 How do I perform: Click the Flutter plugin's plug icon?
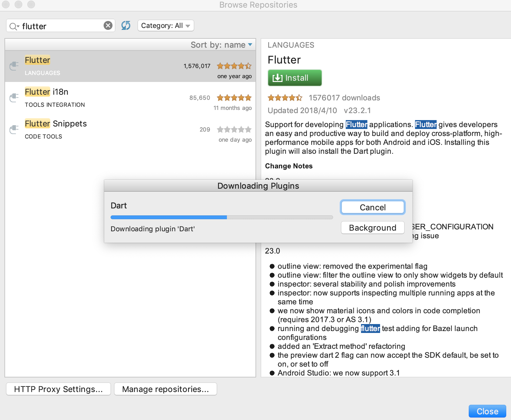14,66
